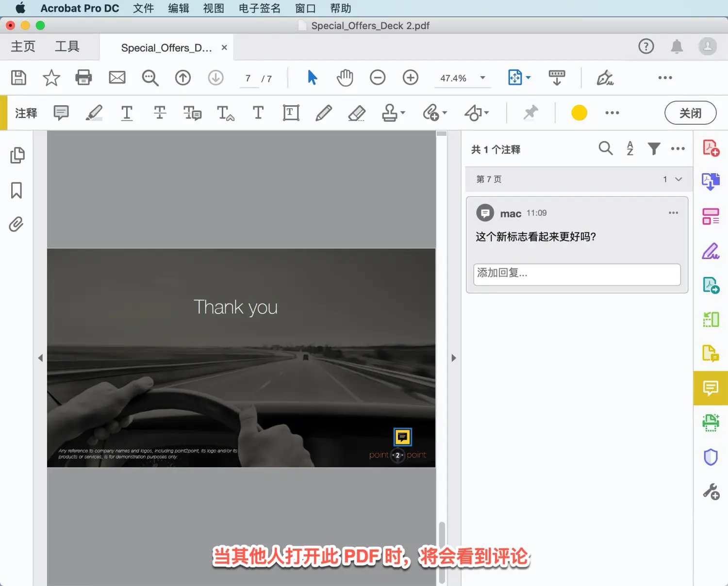Viewport: 728px width, 586px height.
Task: Print the document using printer icon
Action: [83, 78]
